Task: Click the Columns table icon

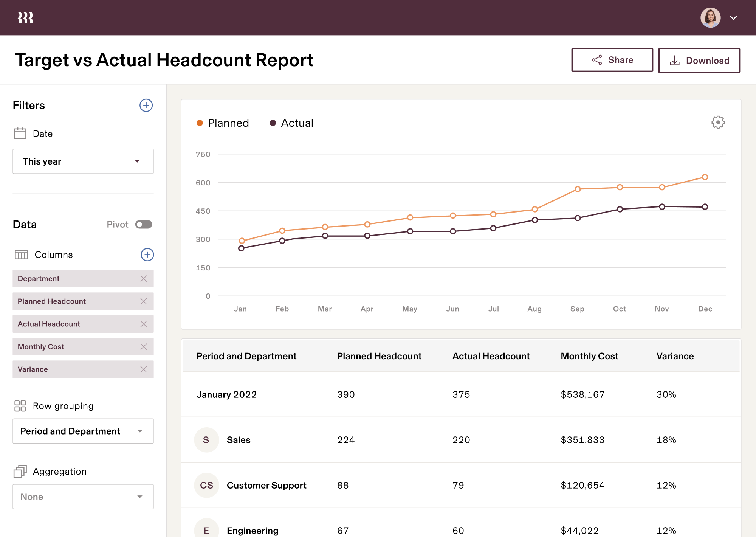Action: [x=22, y=255]
